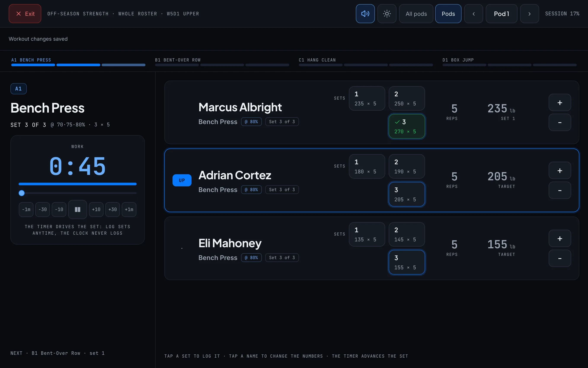This screenshot has height=368, width=588.
Task: Go to previous pod chevron
Action: coord(474,14)
